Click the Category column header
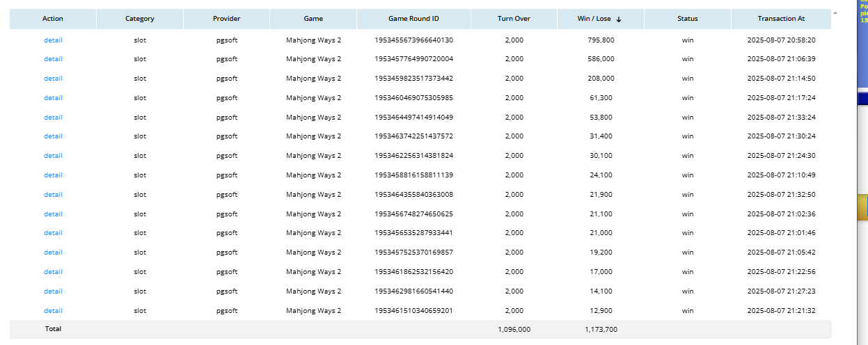 (140, 19)
